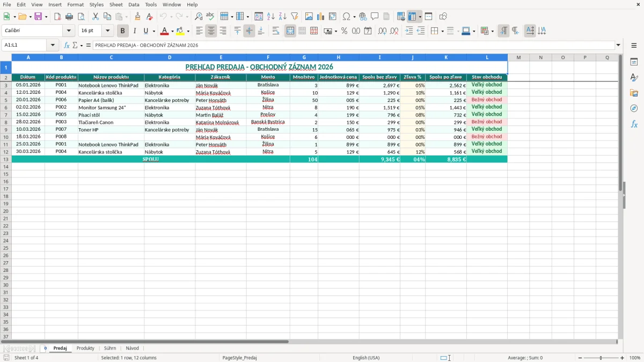Open Sidebar Properties panel icon

(634, 62)
